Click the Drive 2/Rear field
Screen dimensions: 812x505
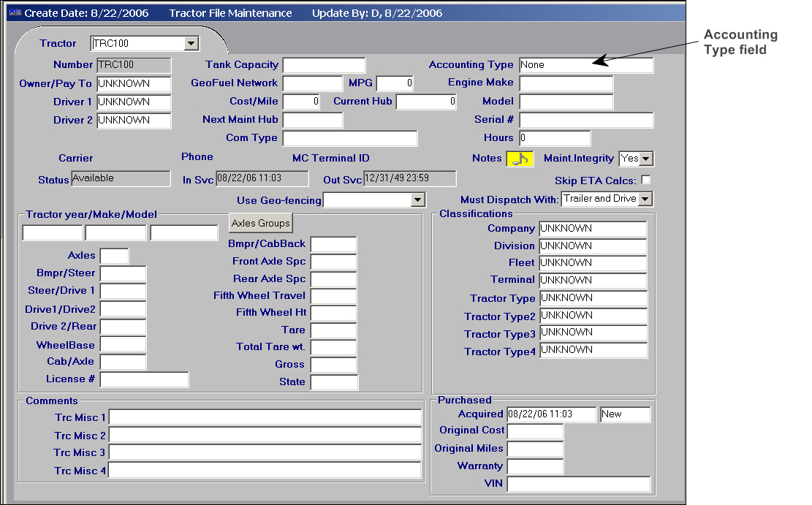(124, 327)
